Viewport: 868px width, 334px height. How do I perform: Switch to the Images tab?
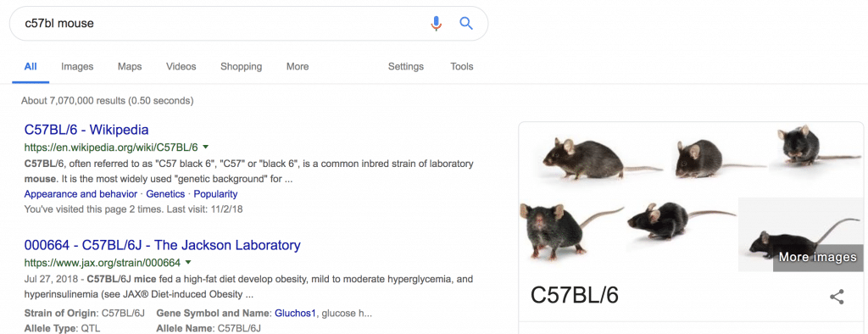(x=77, y=66)
